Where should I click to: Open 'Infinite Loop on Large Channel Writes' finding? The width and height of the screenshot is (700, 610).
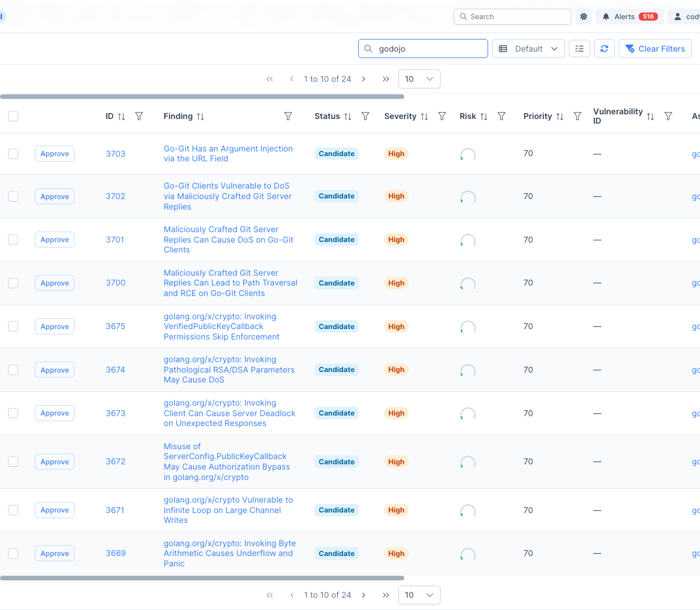click(x=228, y=510)
